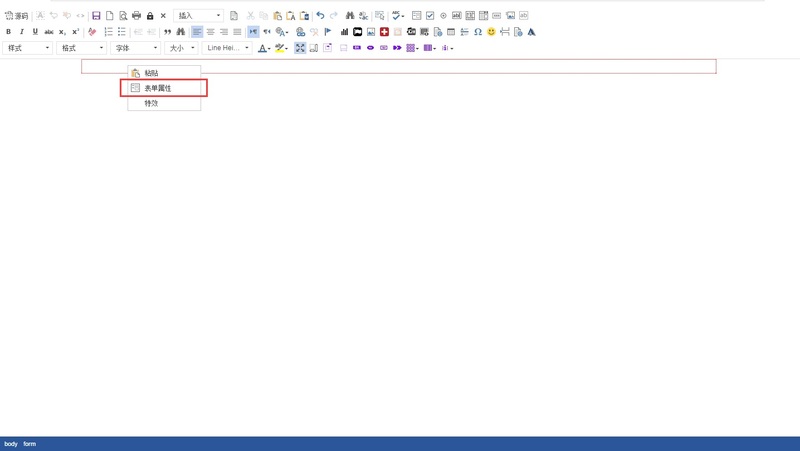
Task: Click the Print icon in toolbar
Action: (136, 16)
